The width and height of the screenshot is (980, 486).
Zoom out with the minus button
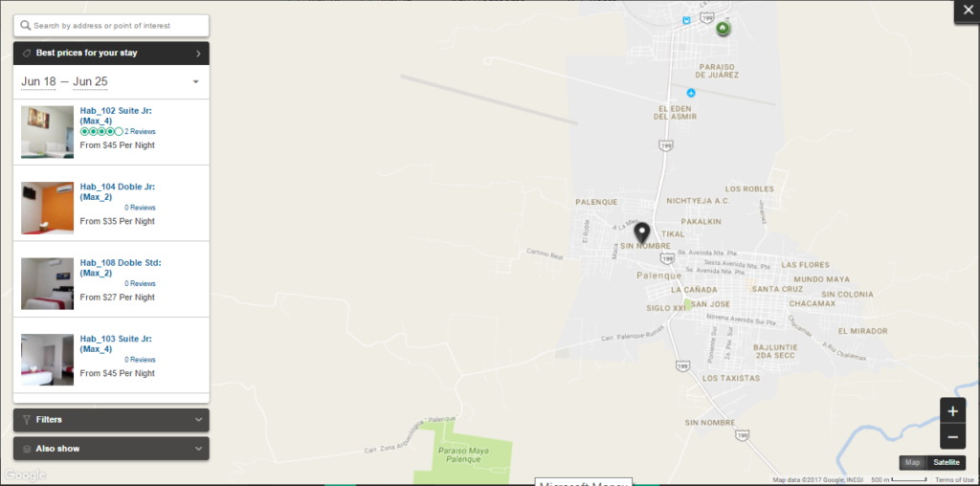952,436
